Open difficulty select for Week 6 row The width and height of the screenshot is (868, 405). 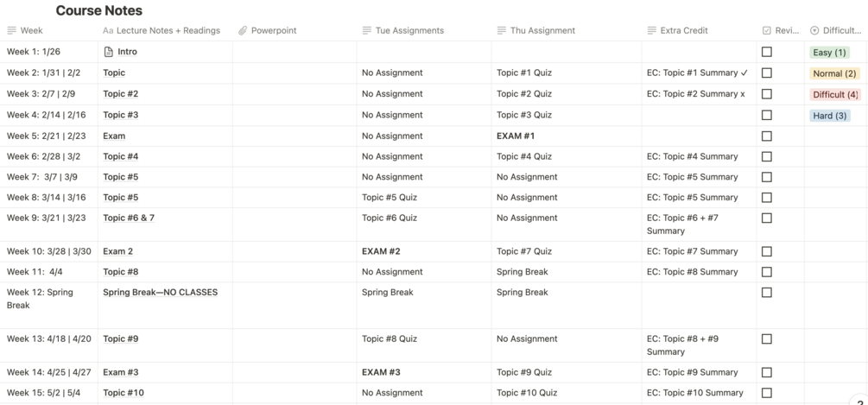[x=835, y=156]
